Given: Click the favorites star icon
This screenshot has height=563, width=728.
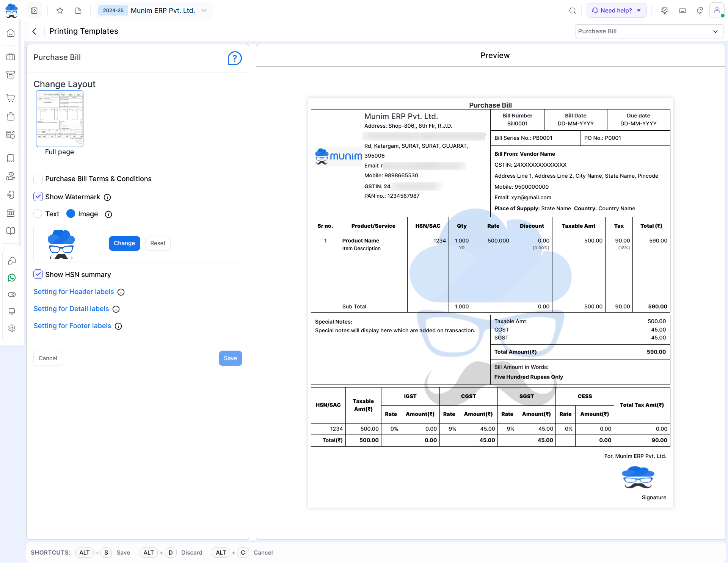Looking at the screenshot, I should (60, 11).
